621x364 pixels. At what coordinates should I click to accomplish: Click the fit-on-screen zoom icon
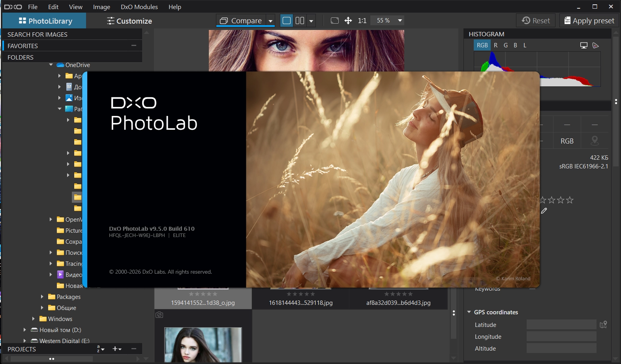pyautogui.click(x=335, y=21)
